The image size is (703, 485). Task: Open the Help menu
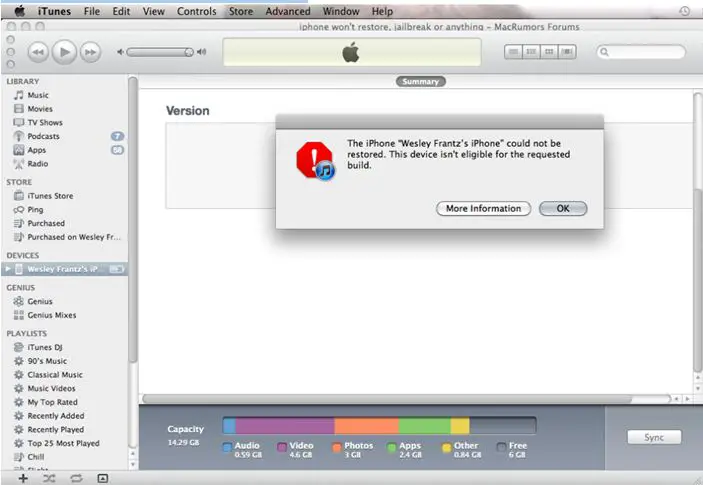click(x=382, y=11)
